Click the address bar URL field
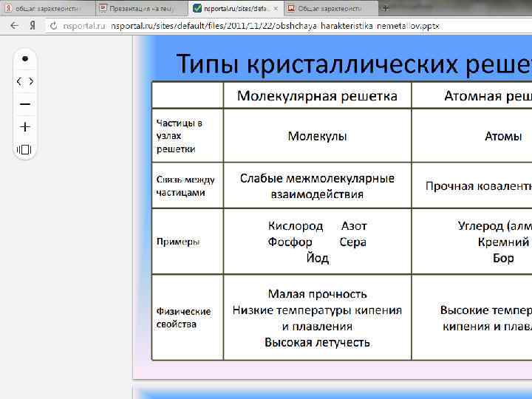 point(288,26)
